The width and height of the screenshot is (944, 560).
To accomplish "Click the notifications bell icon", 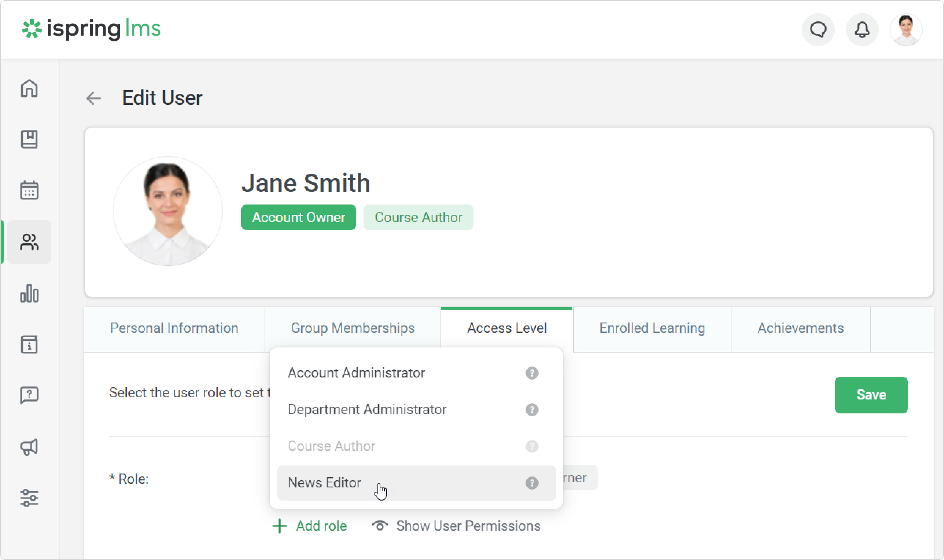I will (862, 29).
